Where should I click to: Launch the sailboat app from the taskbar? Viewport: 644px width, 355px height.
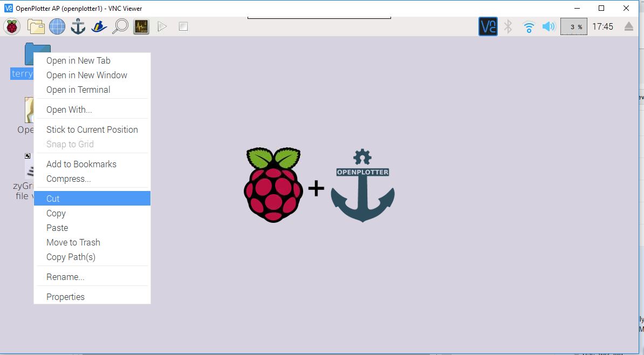pos(99,26)
